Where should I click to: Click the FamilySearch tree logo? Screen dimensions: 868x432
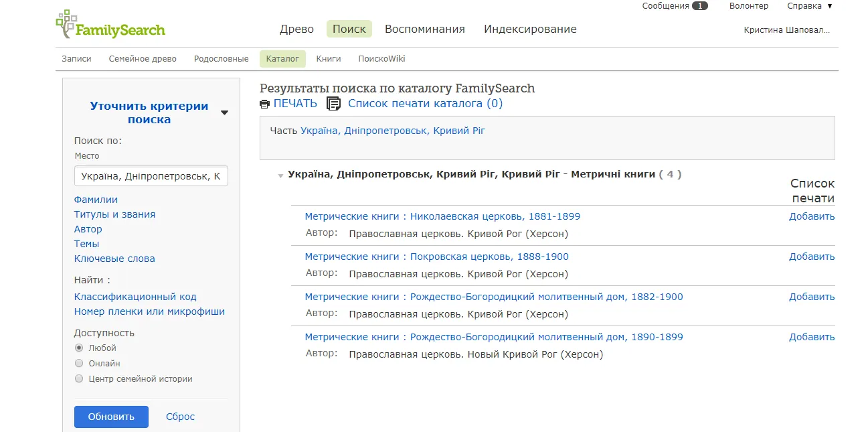[x=66, y=24]
